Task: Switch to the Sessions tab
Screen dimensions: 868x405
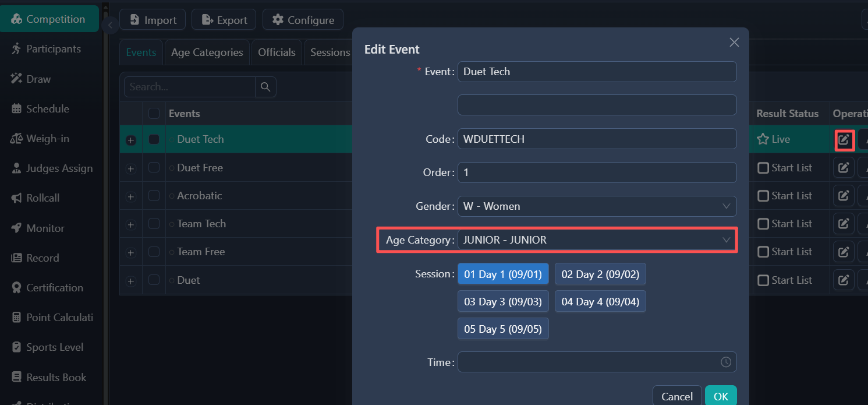Action: 330,52
